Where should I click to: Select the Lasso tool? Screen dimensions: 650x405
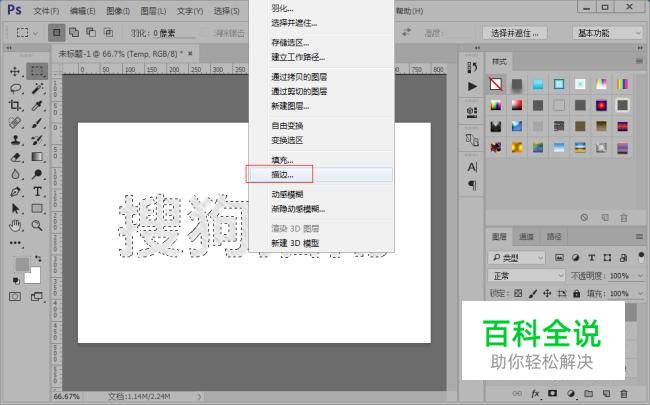(x=15, y=88)
